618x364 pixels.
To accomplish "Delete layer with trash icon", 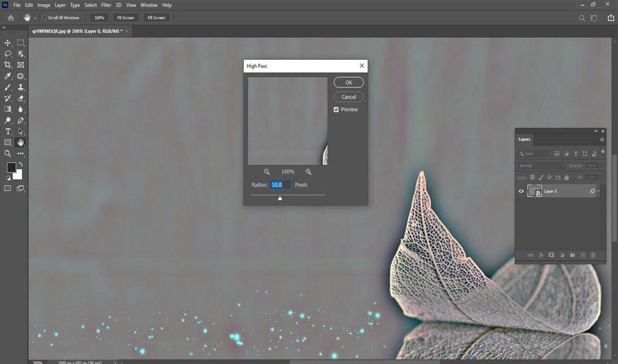I will [593, 255].
